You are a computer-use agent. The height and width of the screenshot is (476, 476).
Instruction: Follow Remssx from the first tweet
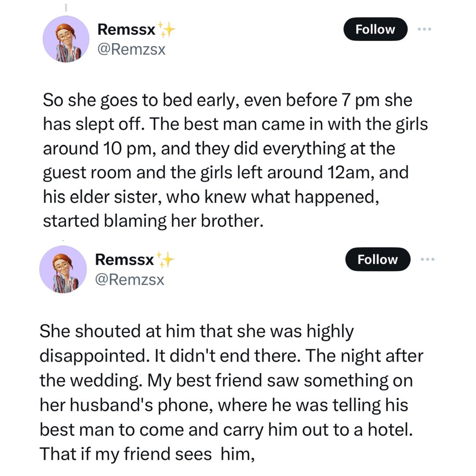pyautogui.click(x=375, y=29)
